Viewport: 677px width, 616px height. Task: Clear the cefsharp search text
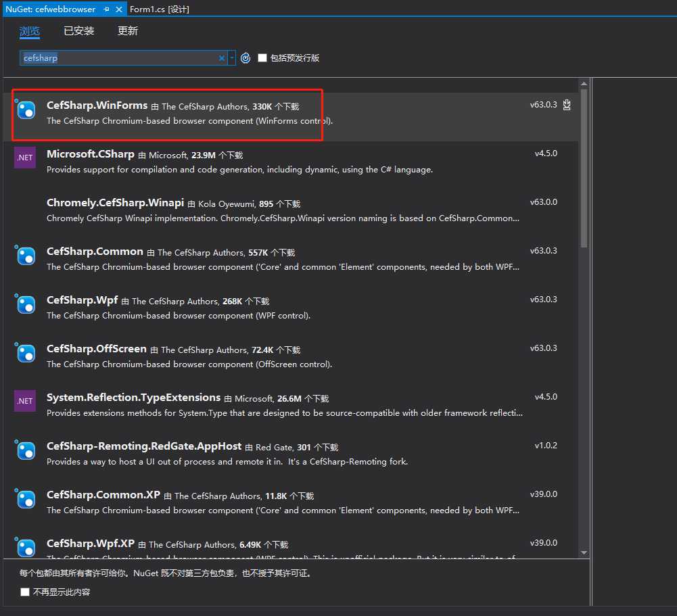click(x=221, y=58)
